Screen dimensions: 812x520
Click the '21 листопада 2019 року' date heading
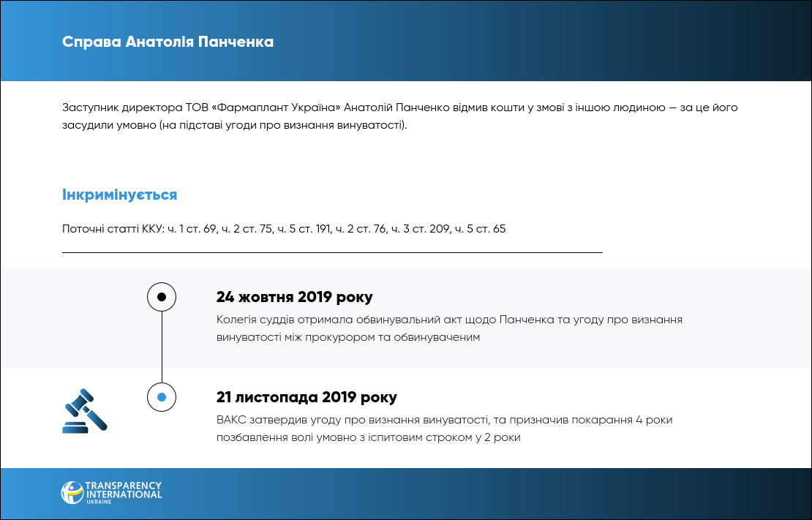pyautogui.click(x=307, y=397)
